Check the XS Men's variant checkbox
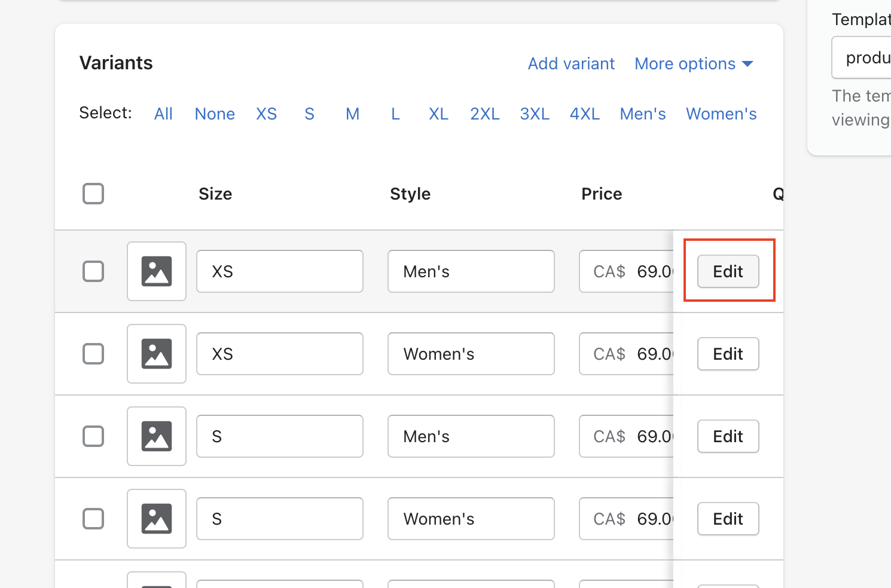 (93, 271)
